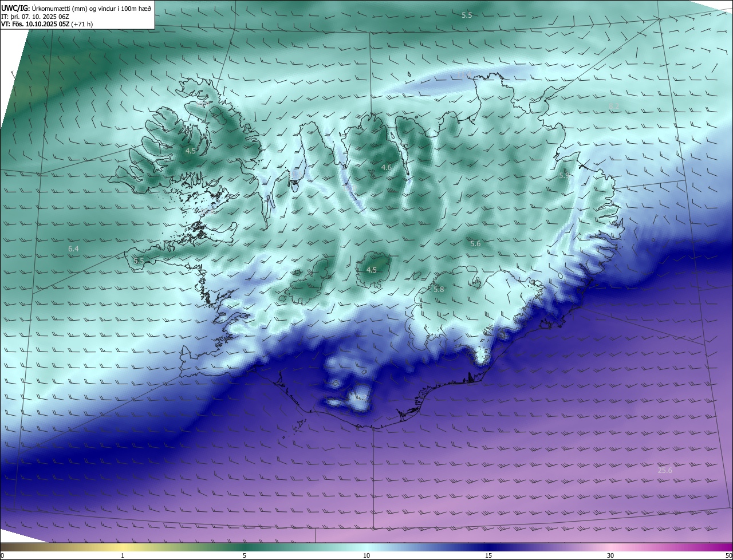733x560 pixels.
Task: Click the 'VT: Fös. 10.10.2025 05Z (+71 h)' line
Action: click(x=47, y=24)
